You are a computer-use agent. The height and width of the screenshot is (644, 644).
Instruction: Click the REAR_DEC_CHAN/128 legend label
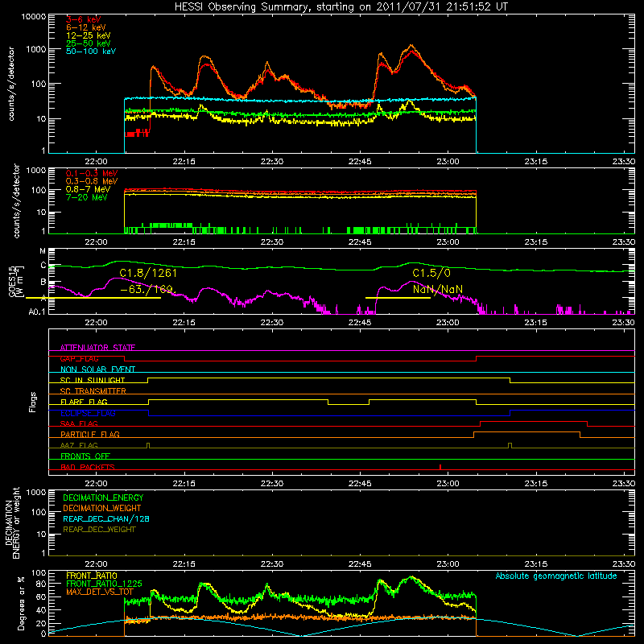coord(106,518)
